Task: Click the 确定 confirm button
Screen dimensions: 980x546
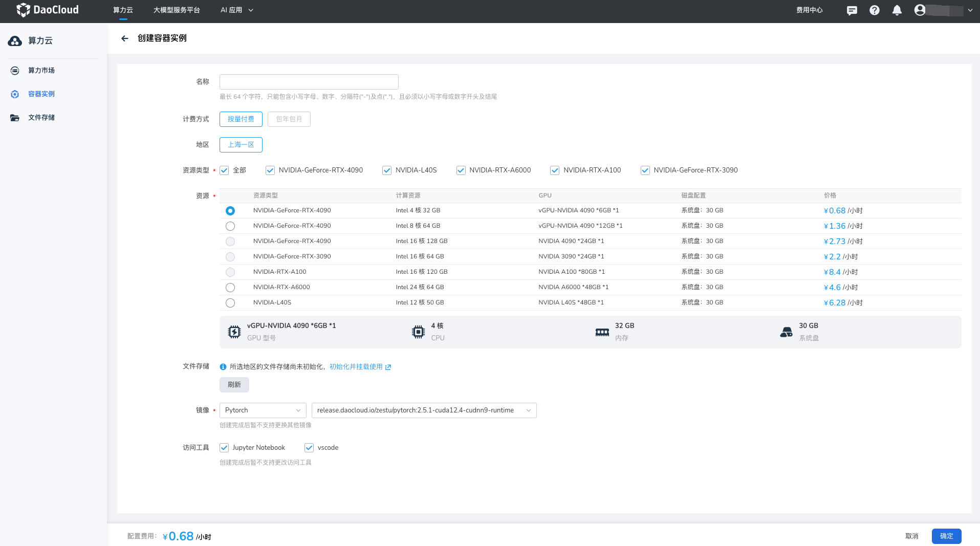Action: (x=946, y=536)
